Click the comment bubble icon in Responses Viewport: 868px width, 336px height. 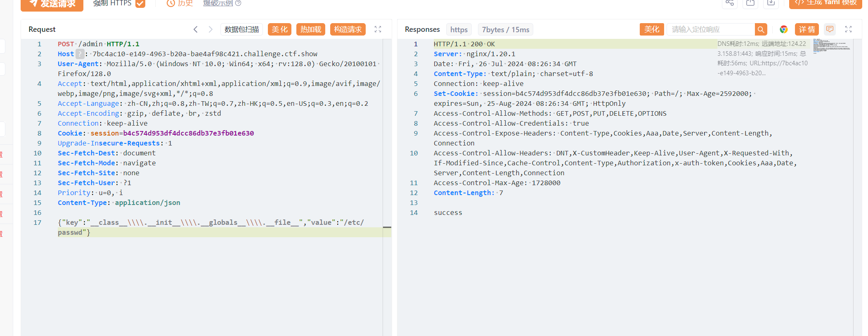point(830,29)
